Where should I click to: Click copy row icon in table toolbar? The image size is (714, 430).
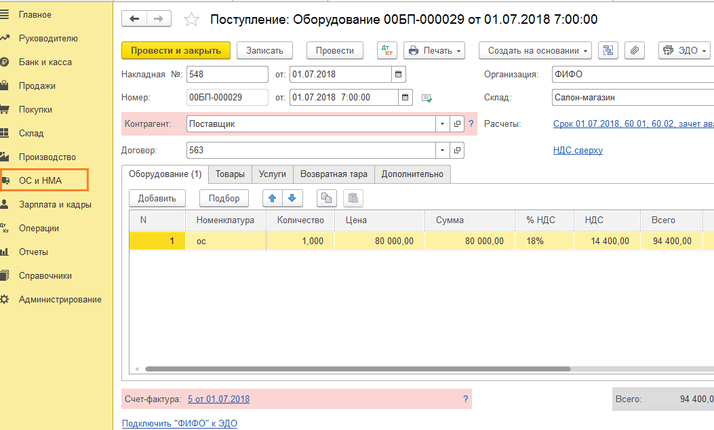[325, 198]
